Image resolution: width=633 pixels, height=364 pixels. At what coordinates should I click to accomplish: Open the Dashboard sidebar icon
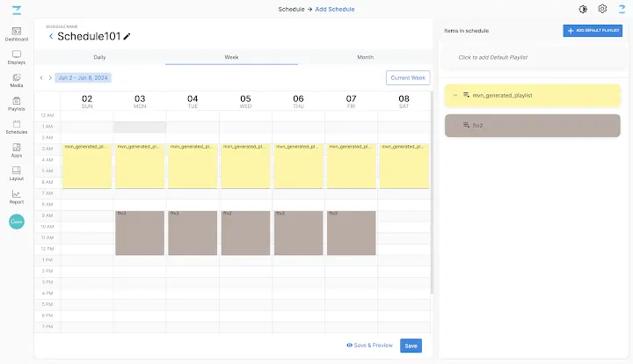coord(17,32)
